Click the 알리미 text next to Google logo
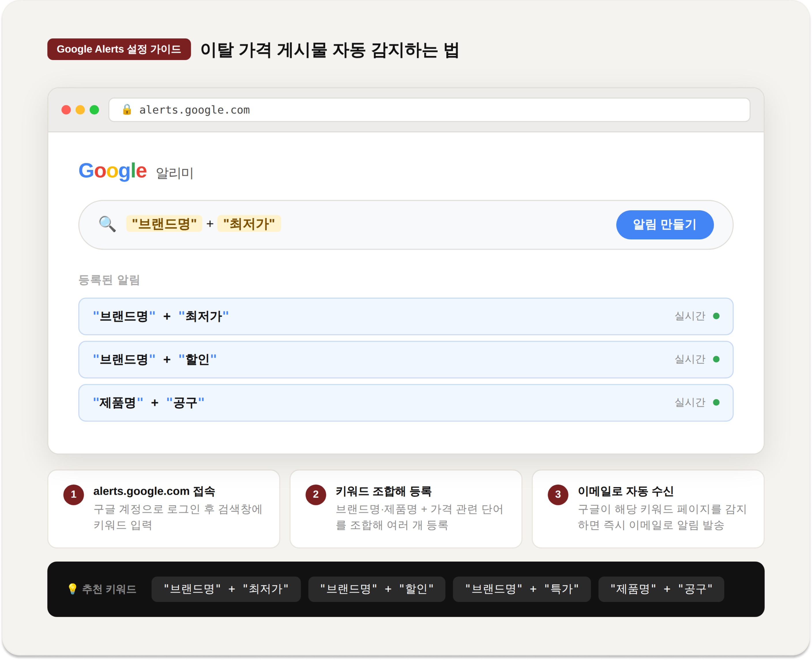Screen dimensions: 812x660 pos(175,173)
